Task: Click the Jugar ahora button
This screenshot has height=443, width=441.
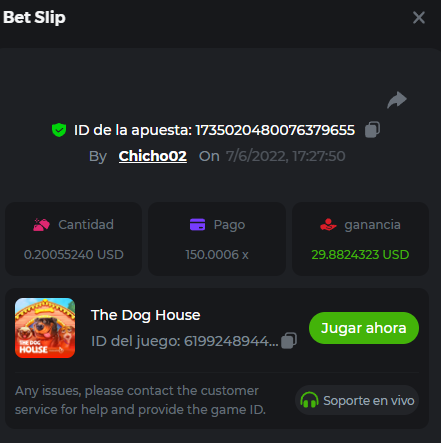Action: point(364,328)
